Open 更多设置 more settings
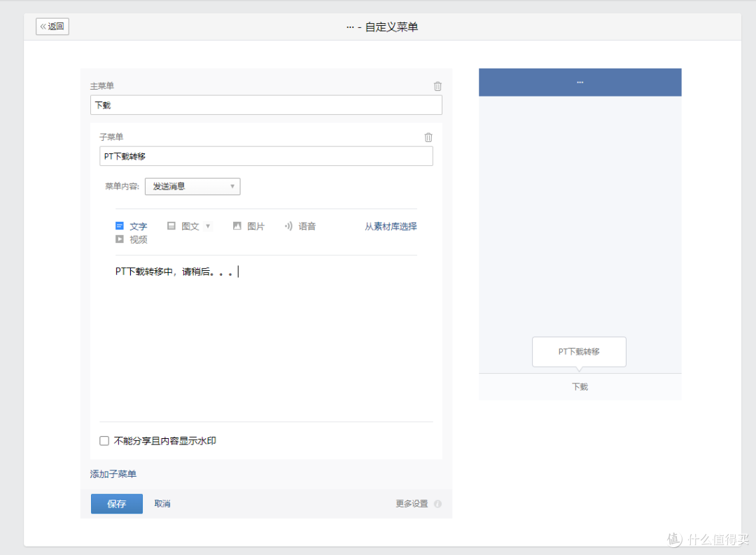This screenshot has height=555, width=756. coord(412,504)
